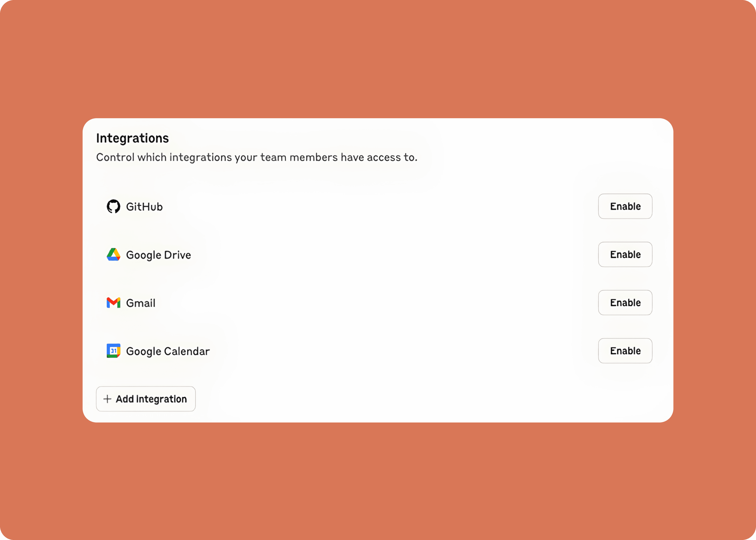Select the Google Calendar name label
The height and width of the screenshot is (540, 756).
click(168, 351)
